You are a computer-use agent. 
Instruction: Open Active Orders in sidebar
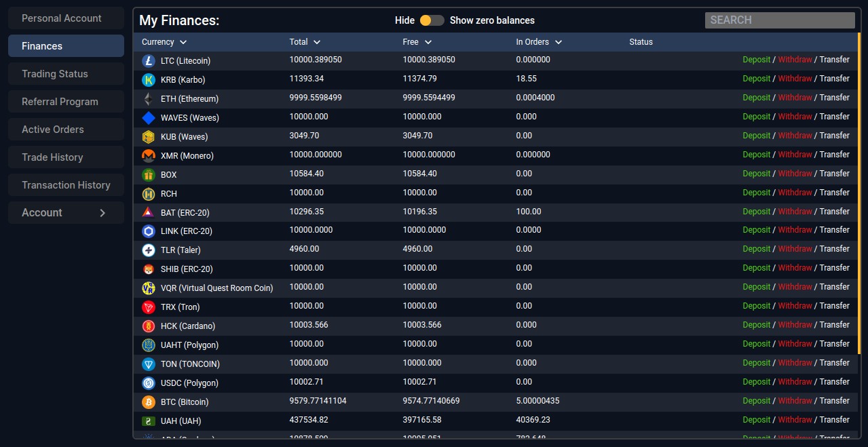click(66, 130)
